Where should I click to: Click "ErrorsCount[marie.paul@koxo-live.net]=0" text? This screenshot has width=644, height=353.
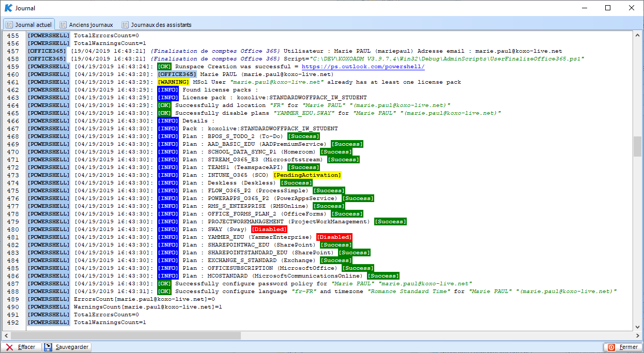144,299
